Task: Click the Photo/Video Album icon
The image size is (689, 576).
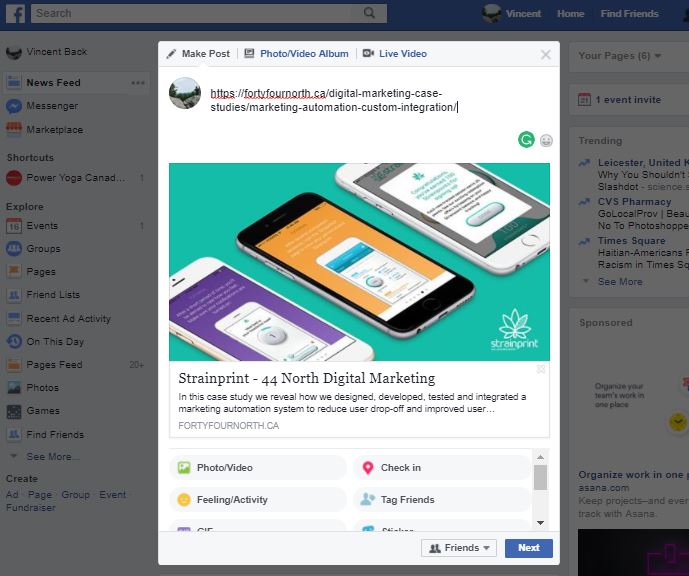Action: click(x=249, y=54)
